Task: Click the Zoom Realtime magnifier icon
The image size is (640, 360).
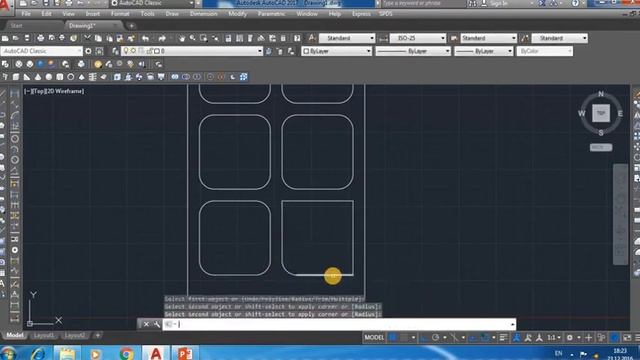Action: (x=192, y=38)
